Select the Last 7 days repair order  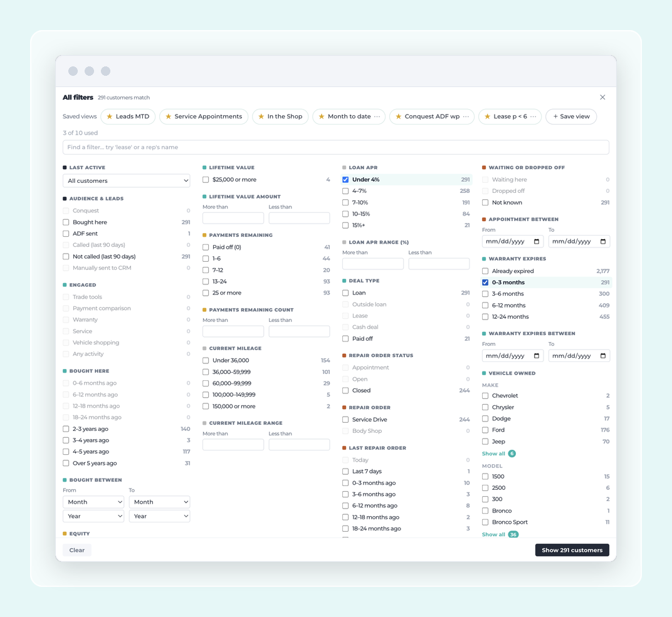click(345, 472)
